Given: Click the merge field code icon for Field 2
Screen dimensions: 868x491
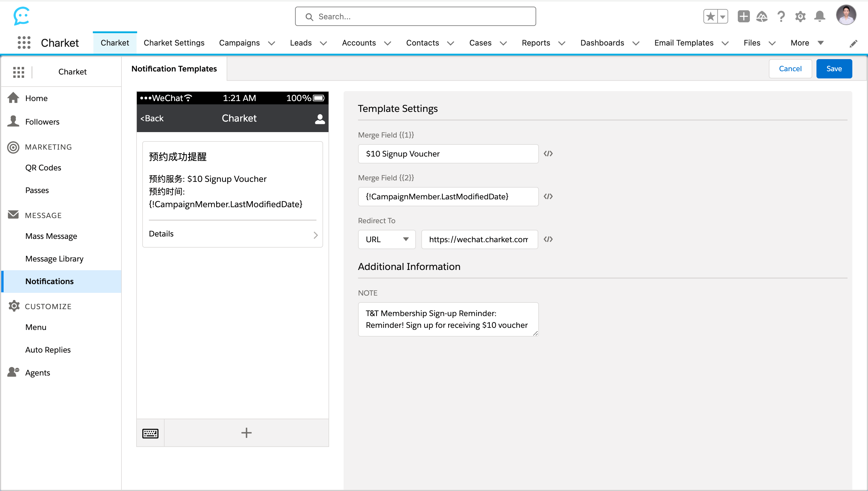Looking at the screenshot, I should [548, 197].
